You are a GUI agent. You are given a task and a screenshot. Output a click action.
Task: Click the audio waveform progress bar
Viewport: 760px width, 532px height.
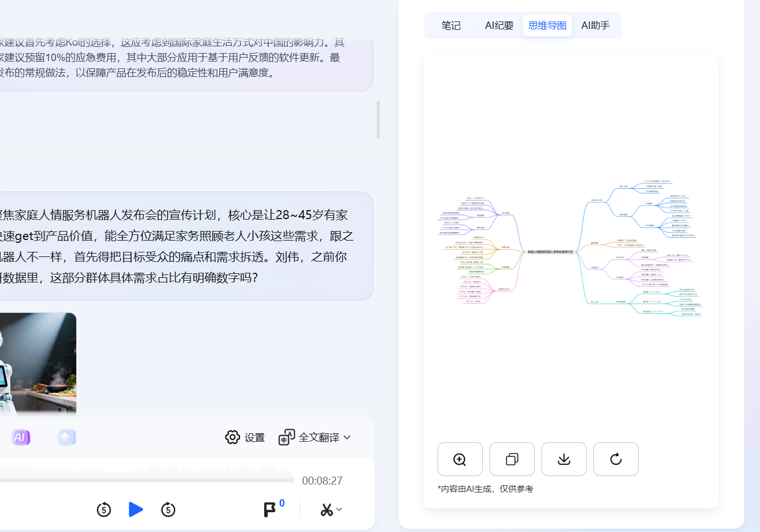[147, 474]
